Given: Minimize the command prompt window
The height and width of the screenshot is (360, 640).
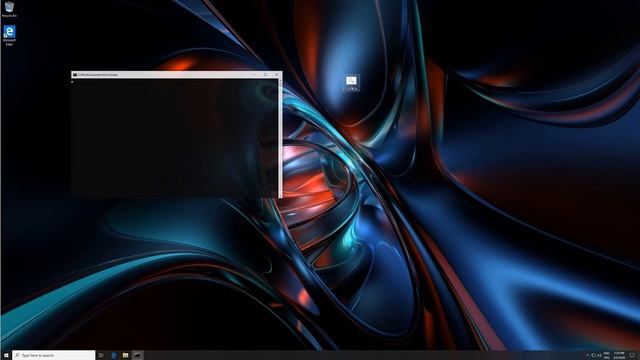Looking at the screenshot, I should click(x=254, y=75).
